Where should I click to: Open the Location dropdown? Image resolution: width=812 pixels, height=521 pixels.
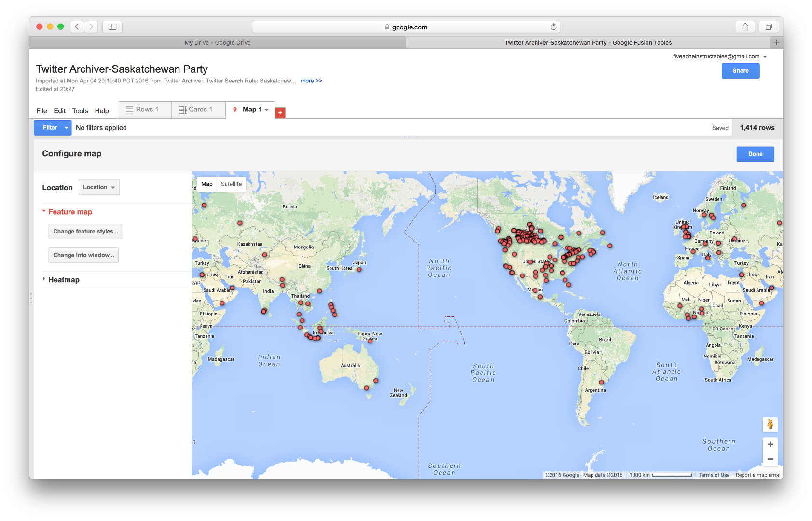[x=98, y=187]
